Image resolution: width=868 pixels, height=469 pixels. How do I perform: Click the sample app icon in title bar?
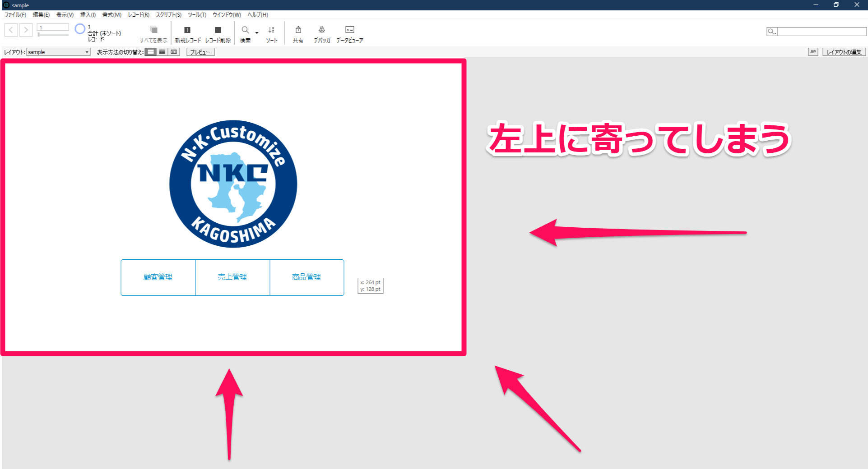[6, 5]
